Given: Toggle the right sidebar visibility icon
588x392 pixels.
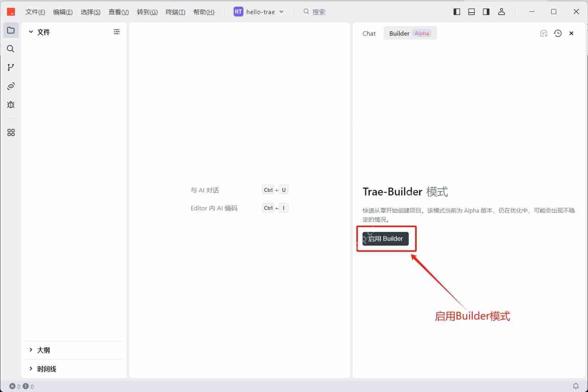Looking at the screenshot, I should (486, 12).
